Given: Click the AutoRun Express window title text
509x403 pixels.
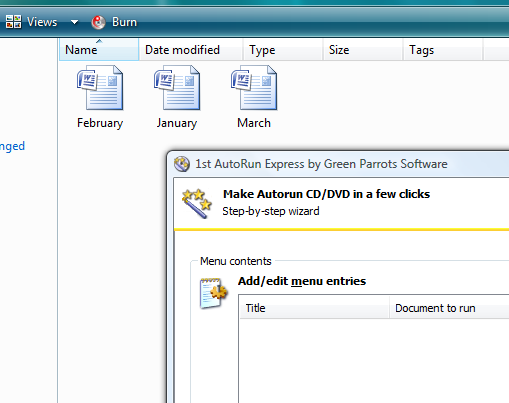Looking at the screenshot, I should [321, 164].
